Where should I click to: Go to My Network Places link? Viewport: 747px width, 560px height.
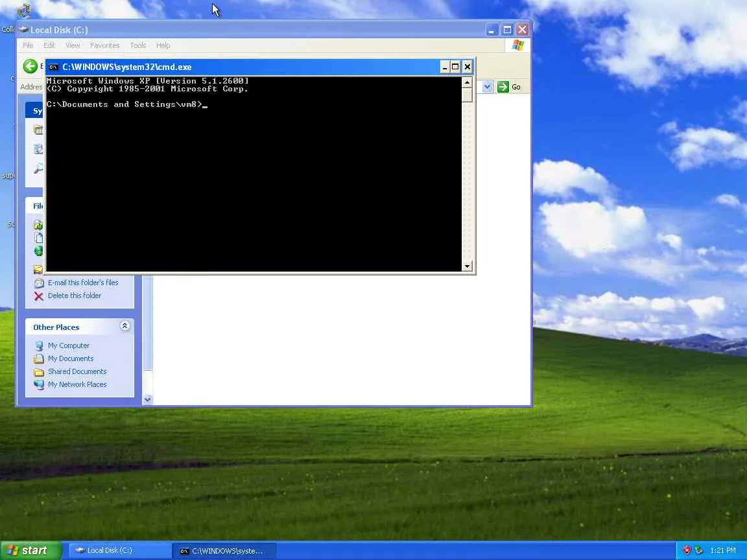coord(77,384)
